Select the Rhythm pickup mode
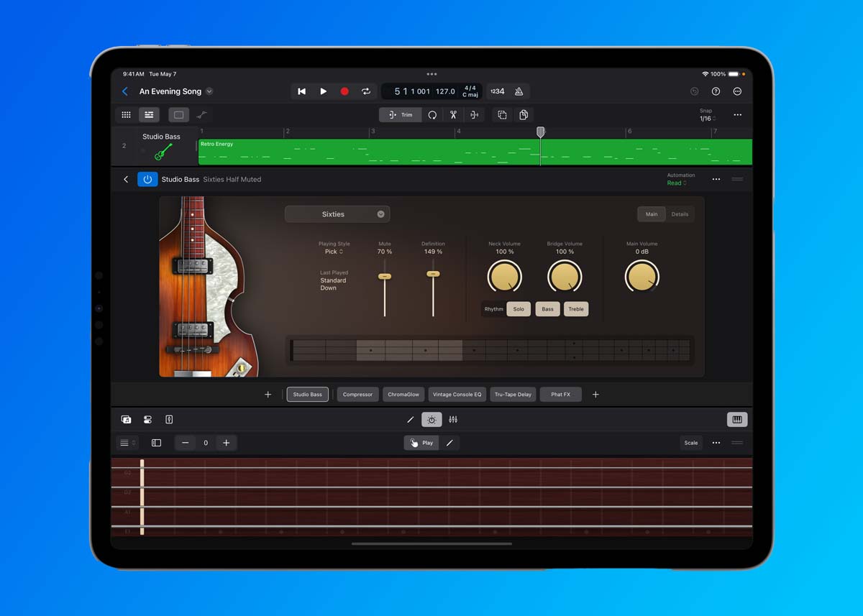The image size is (863, 616). point(494,309)
